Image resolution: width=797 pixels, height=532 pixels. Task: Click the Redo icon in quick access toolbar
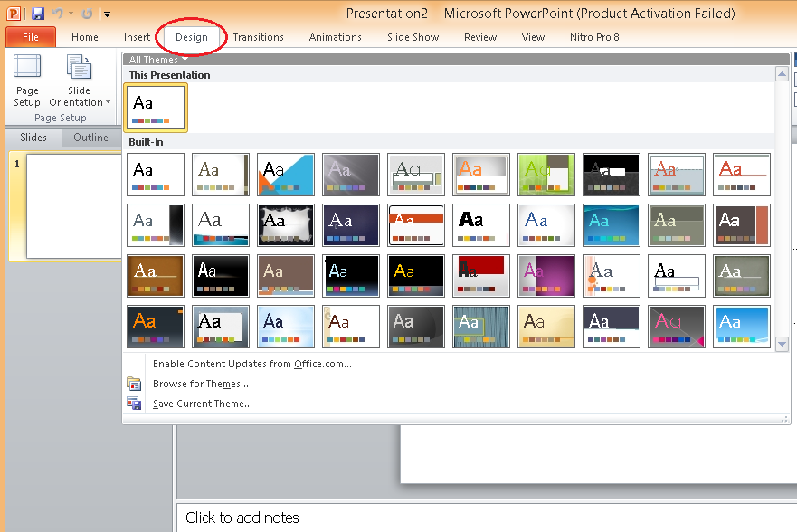click(x=87, y=14)
